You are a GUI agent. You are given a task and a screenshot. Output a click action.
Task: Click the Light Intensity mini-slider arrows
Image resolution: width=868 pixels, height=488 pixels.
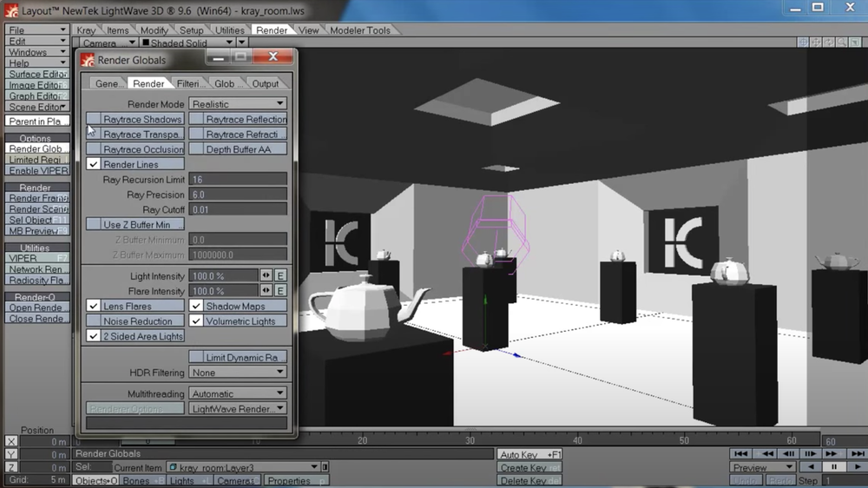coord(266,275)
